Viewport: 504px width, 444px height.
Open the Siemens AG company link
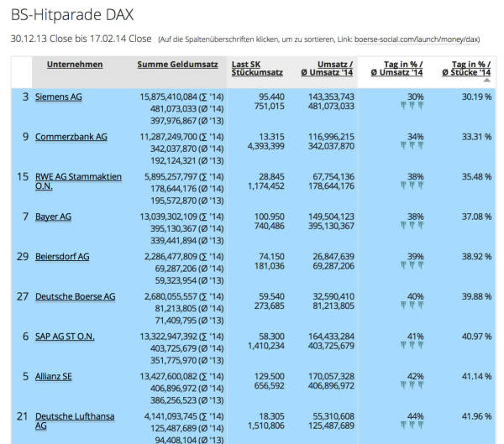58,97
